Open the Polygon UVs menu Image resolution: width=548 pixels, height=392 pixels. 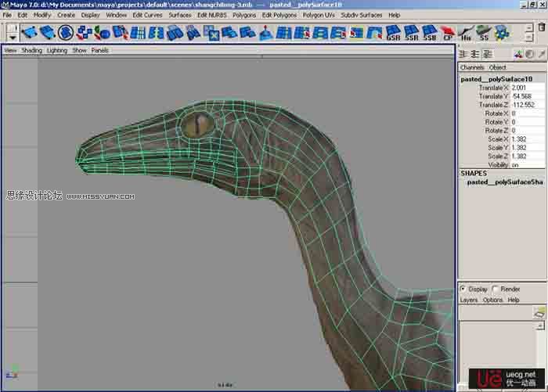point(317,15)
